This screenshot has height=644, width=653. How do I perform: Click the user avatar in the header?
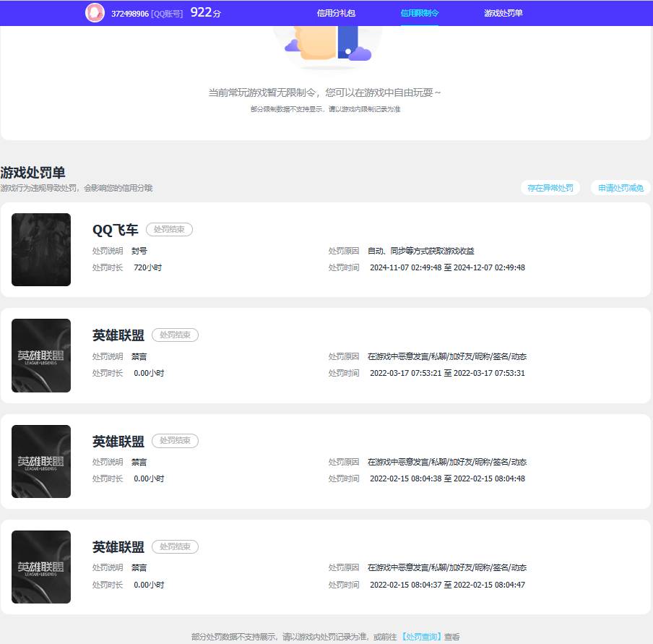[95, 13]
